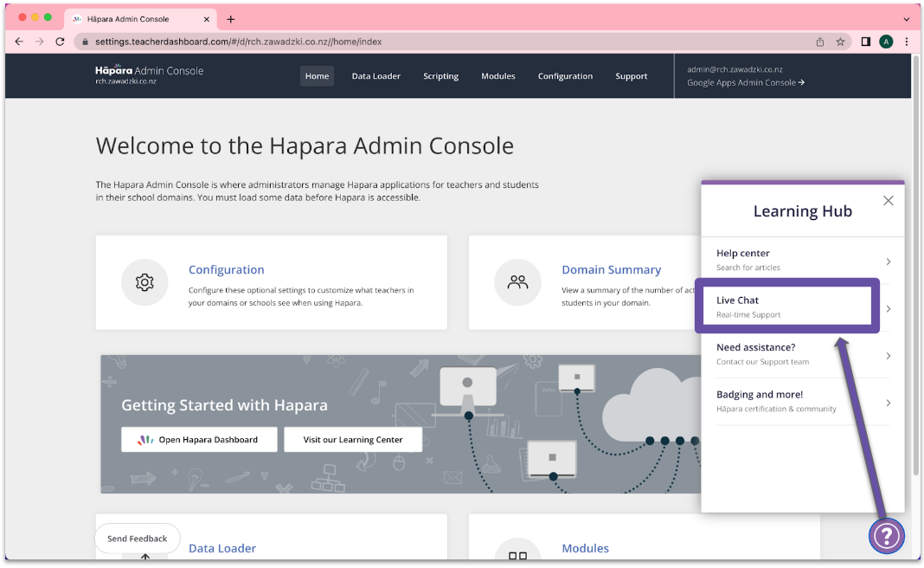Select the Domain Summary people icon

click(x=517, y=282)
